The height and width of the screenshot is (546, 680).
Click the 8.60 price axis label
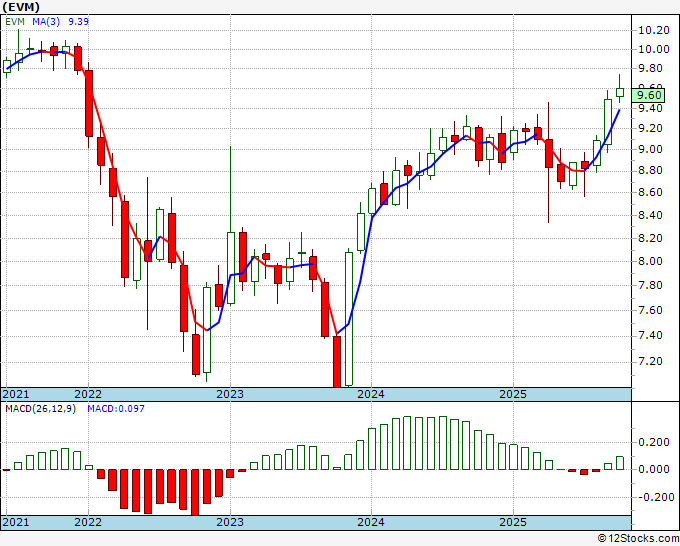651,192
